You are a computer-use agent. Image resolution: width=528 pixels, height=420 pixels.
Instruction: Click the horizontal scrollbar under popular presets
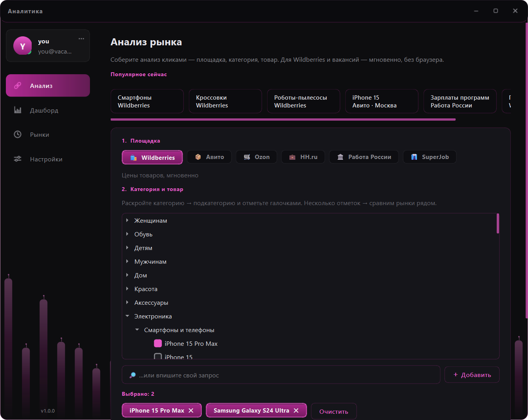[283, 120]
